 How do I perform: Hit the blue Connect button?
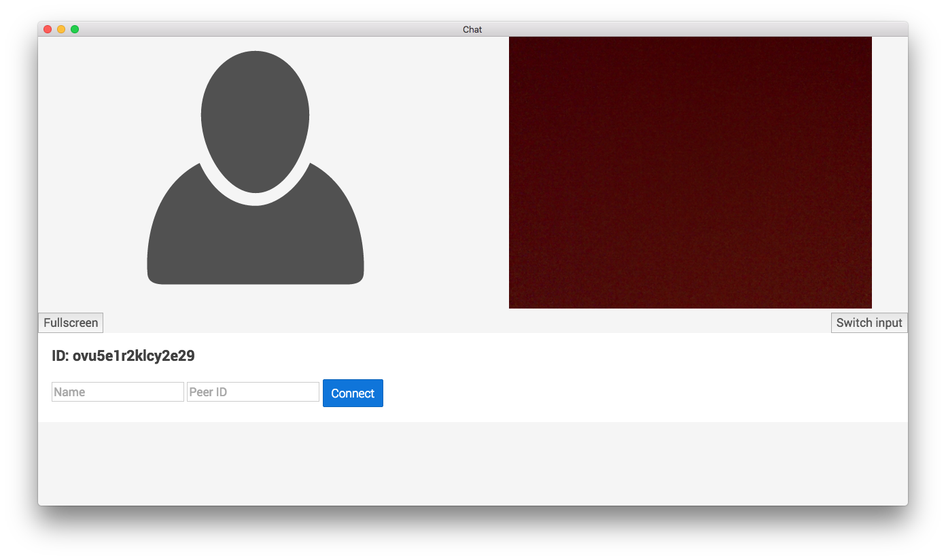pyautogui.click(x=353, y=393)
